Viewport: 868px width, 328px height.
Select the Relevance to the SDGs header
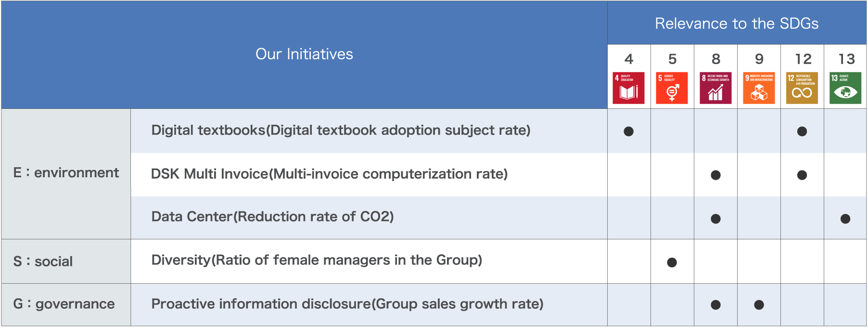coord(737,23)
